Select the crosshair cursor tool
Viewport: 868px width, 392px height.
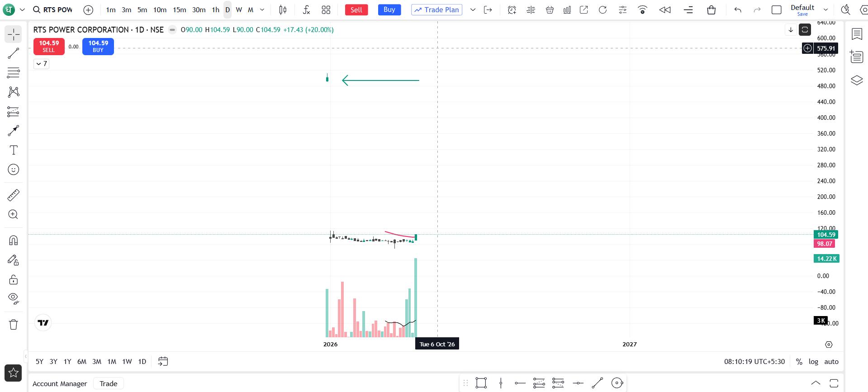(14, 34)
